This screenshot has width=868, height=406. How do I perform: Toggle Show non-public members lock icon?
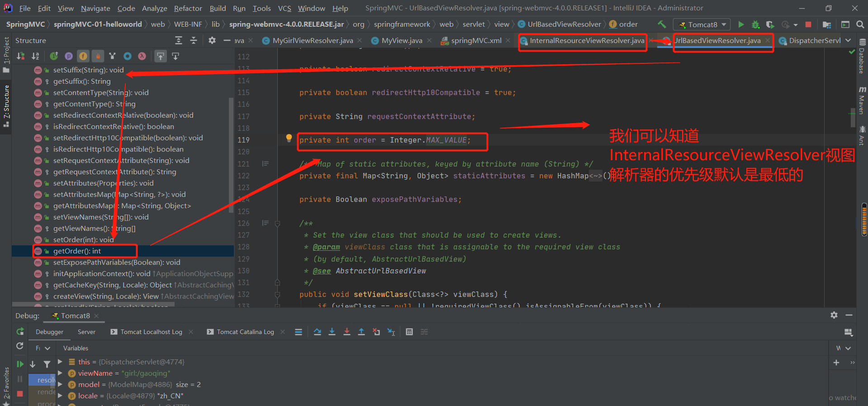[98, 56]
